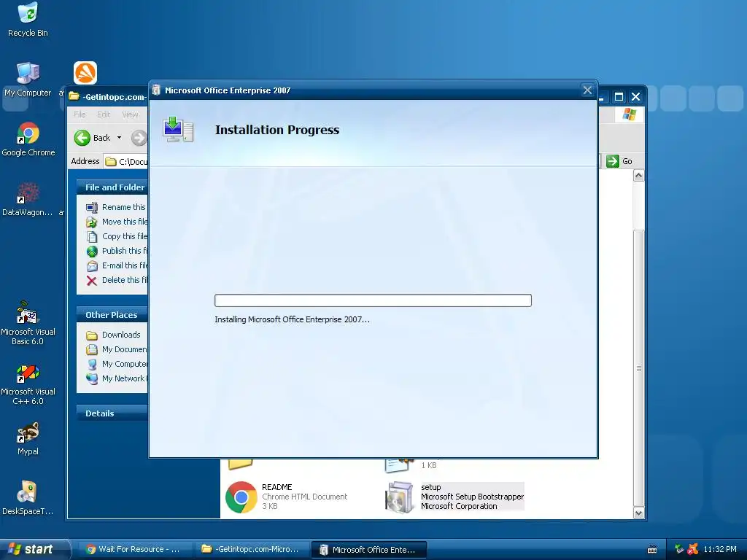Open the DeskSpace desktop icon
747x560 pixels.
[x=28, y=498]
